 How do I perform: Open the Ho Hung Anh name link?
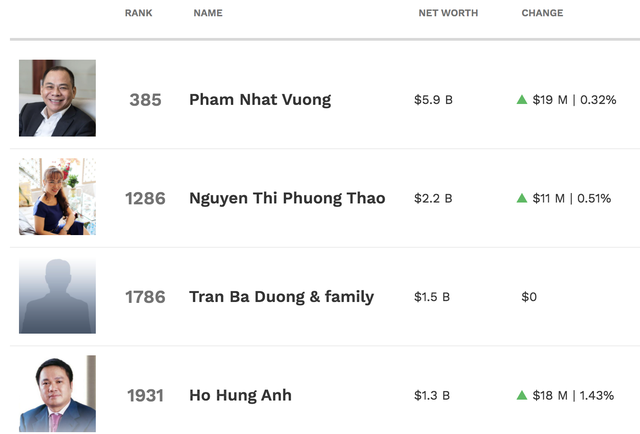[x=240, y=395]
